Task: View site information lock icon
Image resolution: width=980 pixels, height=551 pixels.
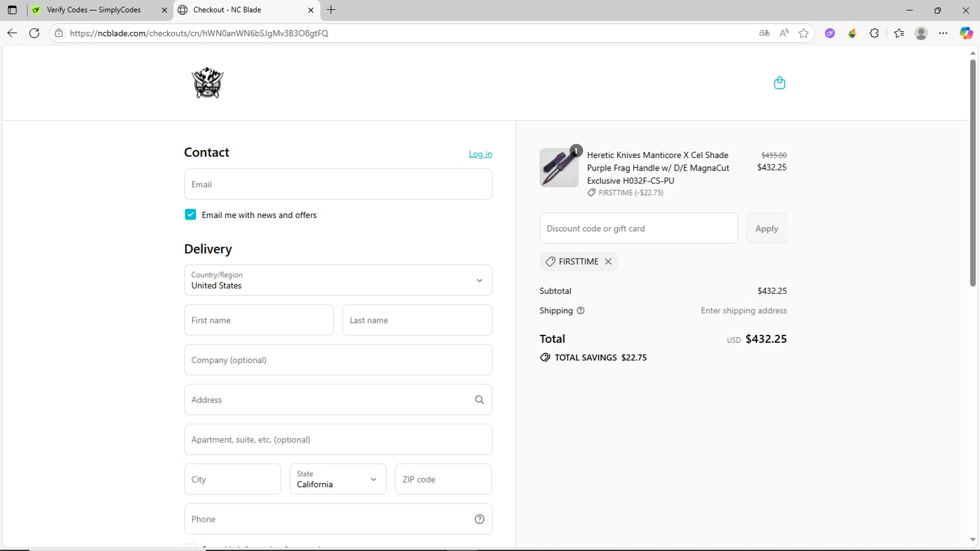Action: pyautogui.click(x=59, y=33)
